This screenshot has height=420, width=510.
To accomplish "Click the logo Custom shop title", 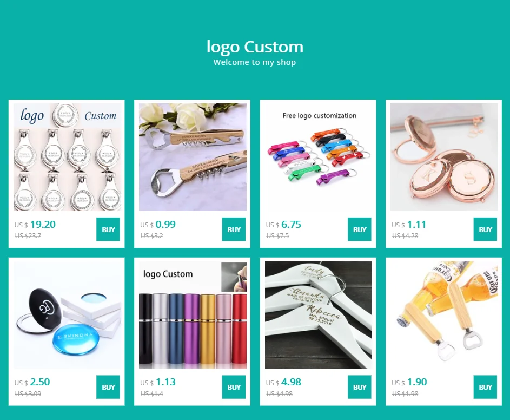I will click(x=255, y=47).
